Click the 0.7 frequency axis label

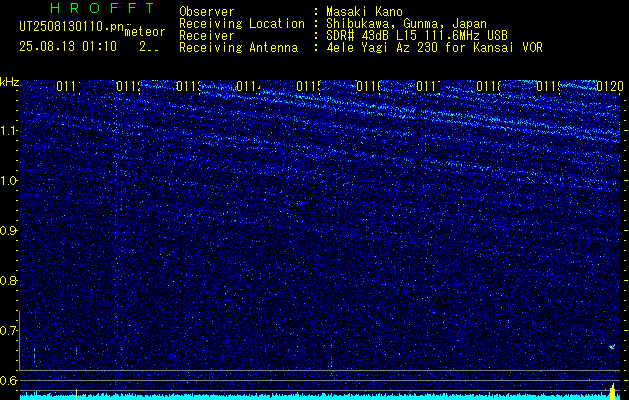[x=8, y=330]
